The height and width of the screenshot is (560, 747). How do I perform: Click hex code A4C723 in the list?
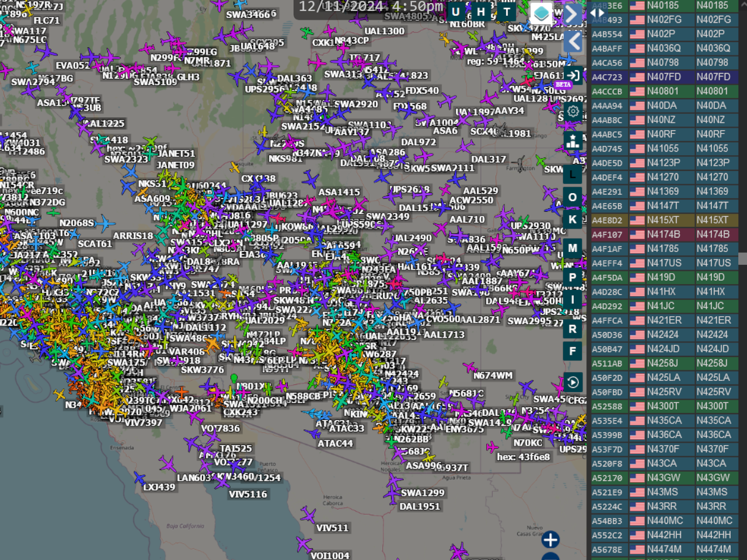tap(607, 77)
